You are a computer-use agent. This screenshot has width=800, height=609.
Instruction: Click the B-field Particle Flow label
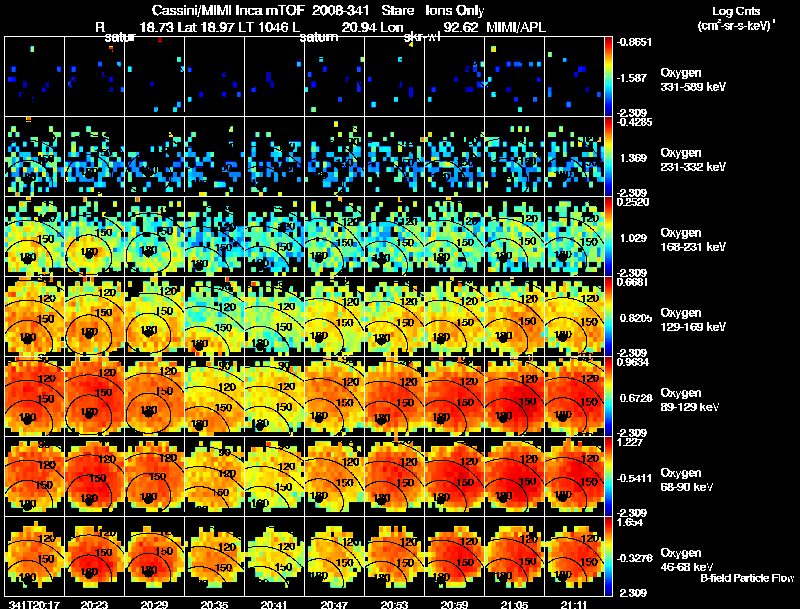(747, 578)
